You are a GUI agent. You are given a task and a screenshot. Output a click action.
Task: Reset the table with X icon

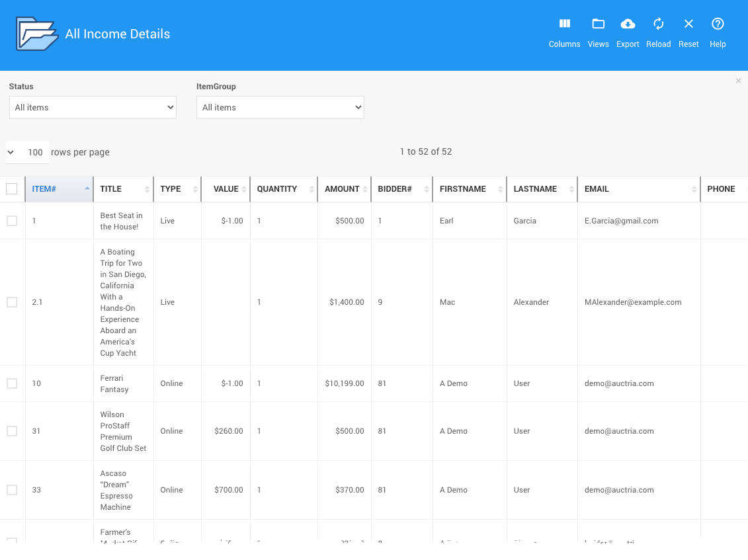tap(688, 24)
